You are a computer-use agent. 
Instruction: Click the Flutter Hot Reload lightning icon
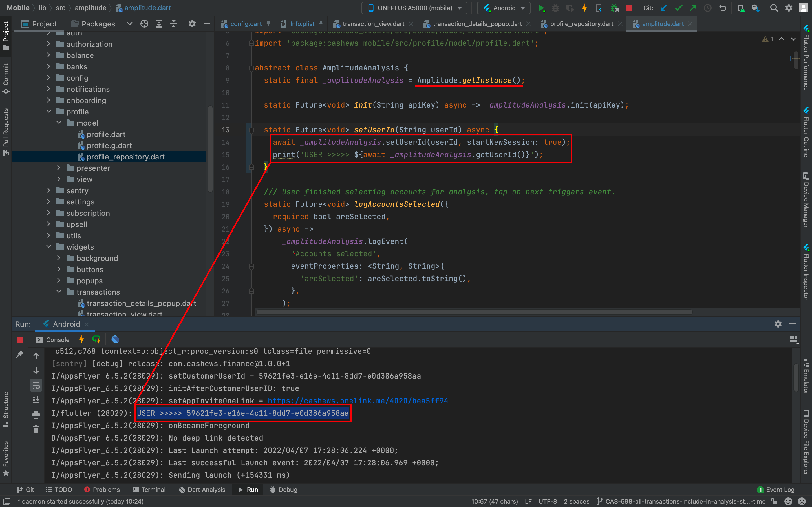(x=584, y=8)
